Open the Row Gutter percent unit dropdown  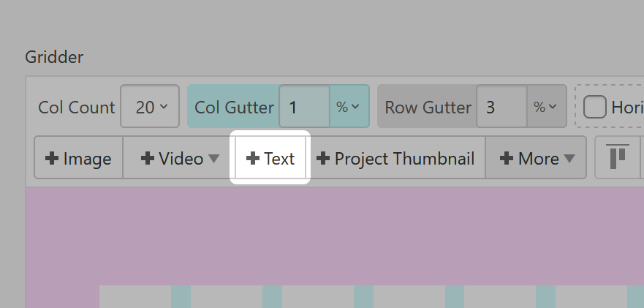click(546, 108)
